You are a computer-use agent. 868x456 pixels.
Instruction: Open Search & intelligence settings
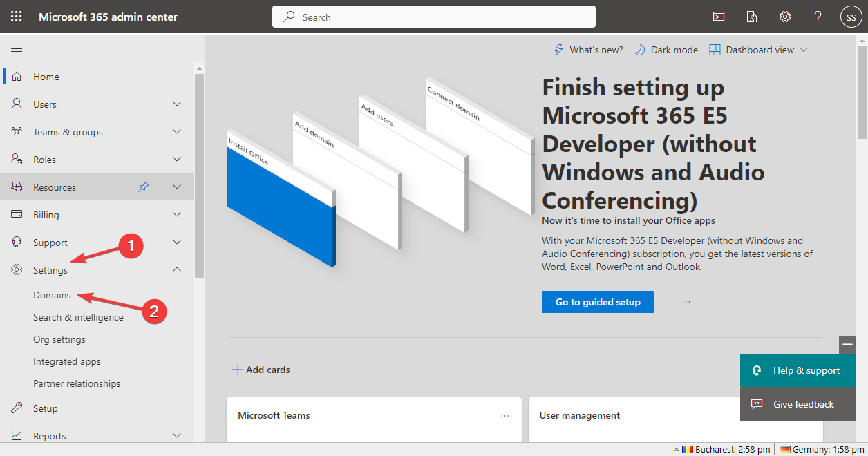coord(78,317)
